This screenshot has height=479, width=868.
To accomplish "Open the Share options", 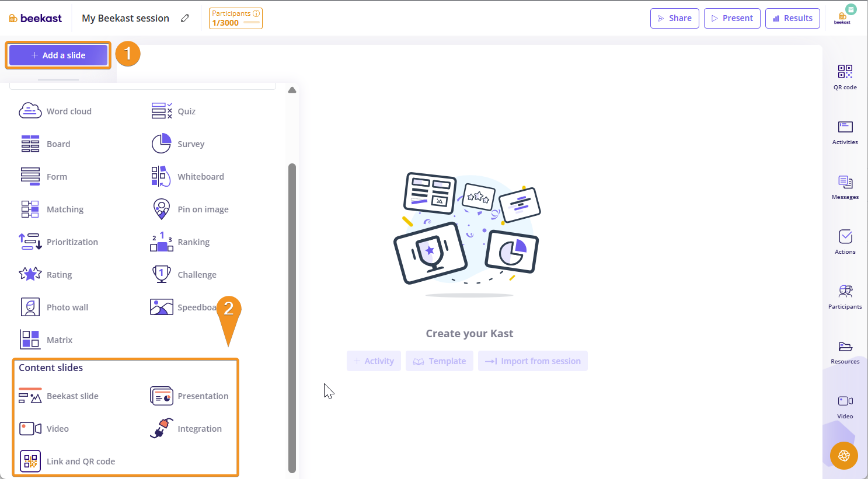I will (x=674, y=18).
